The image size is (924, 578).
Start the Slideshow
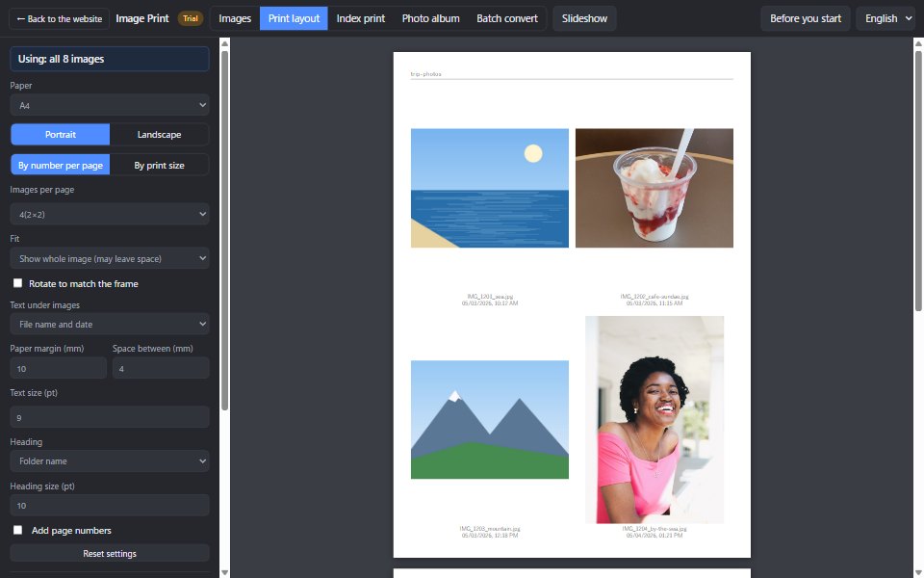click(x=584, y=19)
